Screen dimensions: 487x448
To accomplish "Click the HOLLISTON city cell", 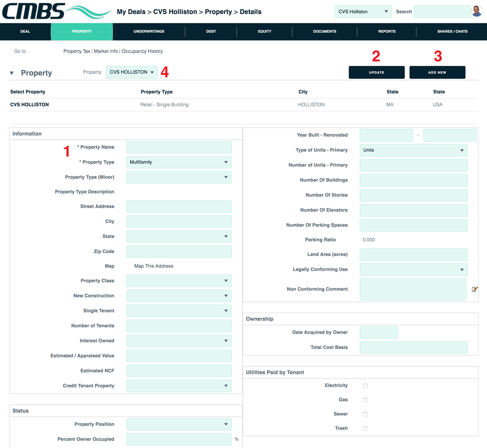I will pyautogui.click(x=311, y=105).
